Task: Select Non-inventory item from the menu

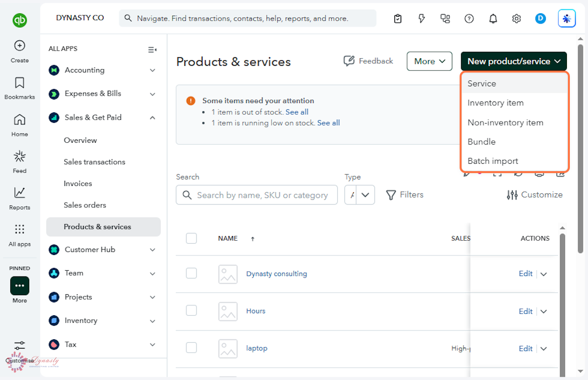Action: (514, 123)
